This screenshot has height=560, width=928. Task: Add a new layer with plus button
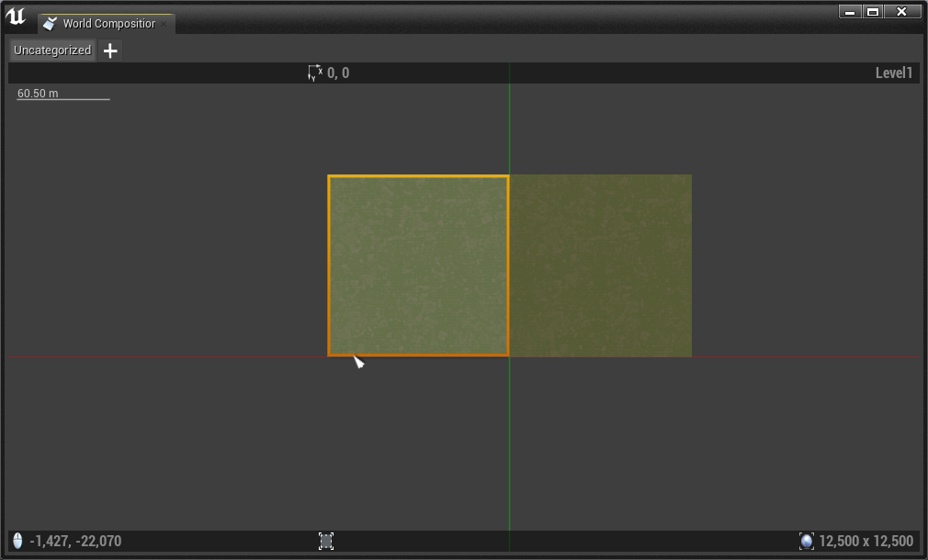110,50
